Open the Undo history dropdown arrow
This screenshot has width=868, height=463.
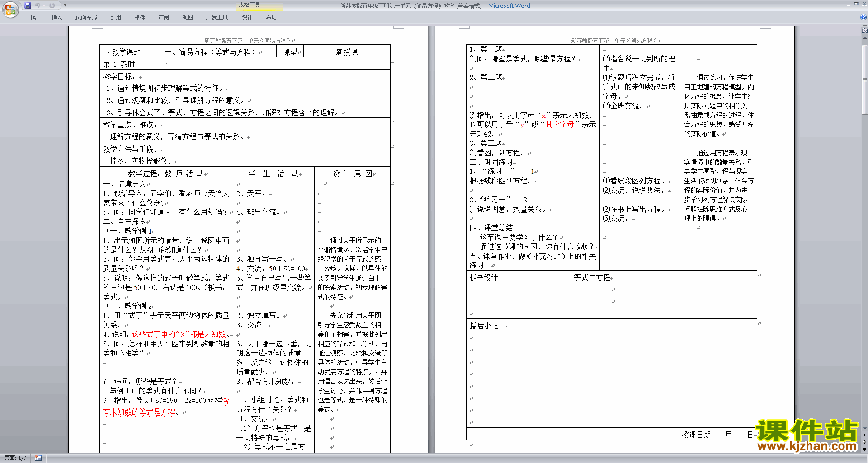click(x=44, y=5)
